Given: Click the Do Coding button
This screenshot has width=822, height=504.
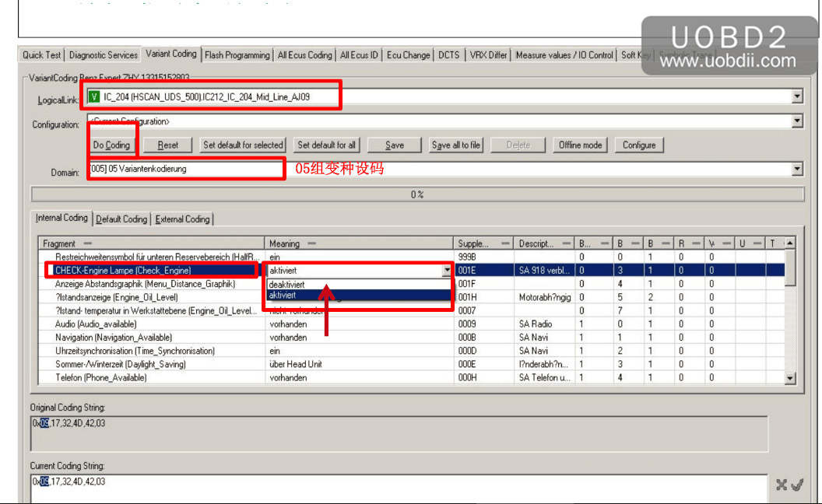Looking at the screenshot, I should (x=111, y=145).
